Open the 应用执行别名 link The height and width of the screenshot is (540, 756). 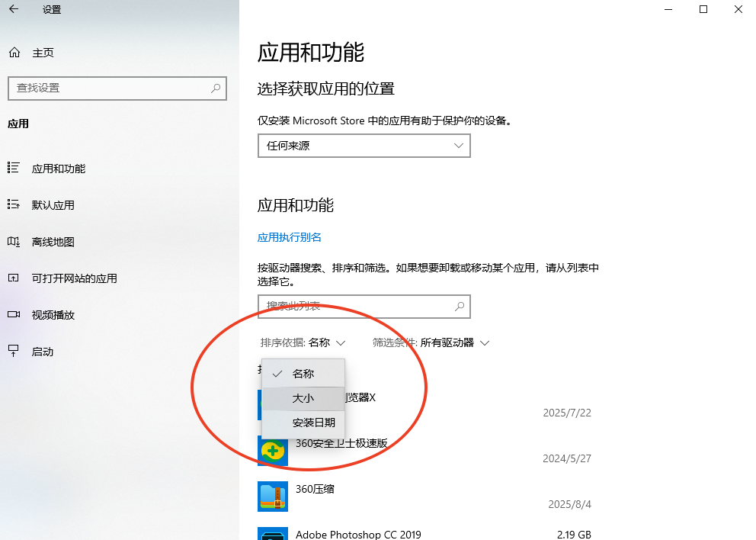(289, 237)
